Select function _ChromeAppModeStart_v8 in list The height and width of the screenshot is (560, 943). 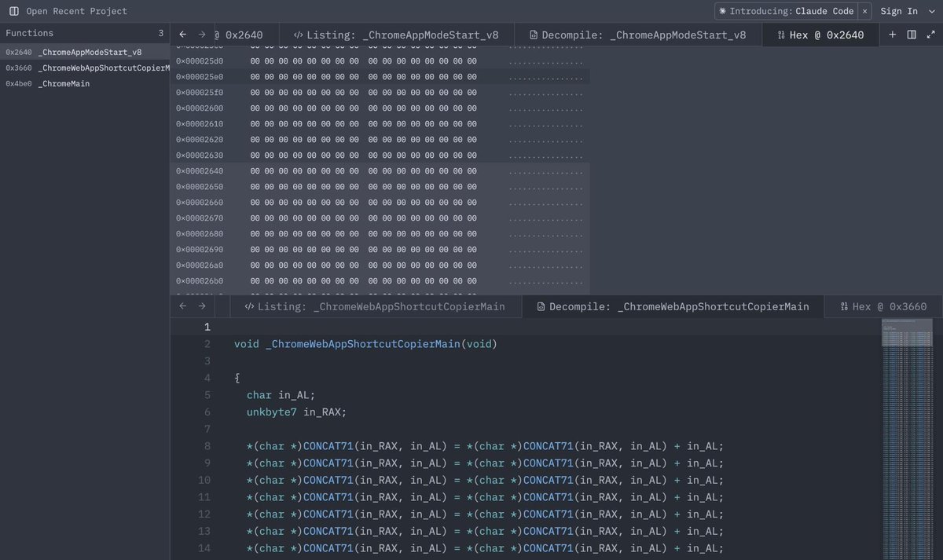click(x=85, y=52)
